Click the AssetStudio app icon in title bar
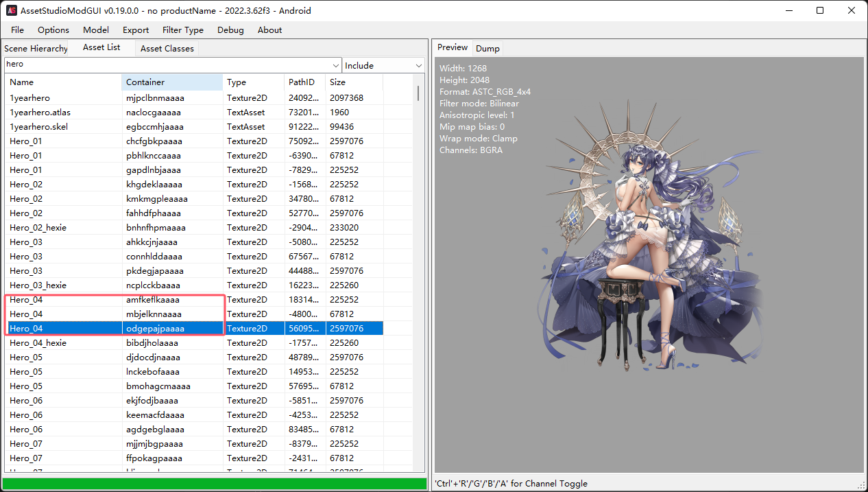The width and height of the screenshot is (868, 492). [11, 11]
